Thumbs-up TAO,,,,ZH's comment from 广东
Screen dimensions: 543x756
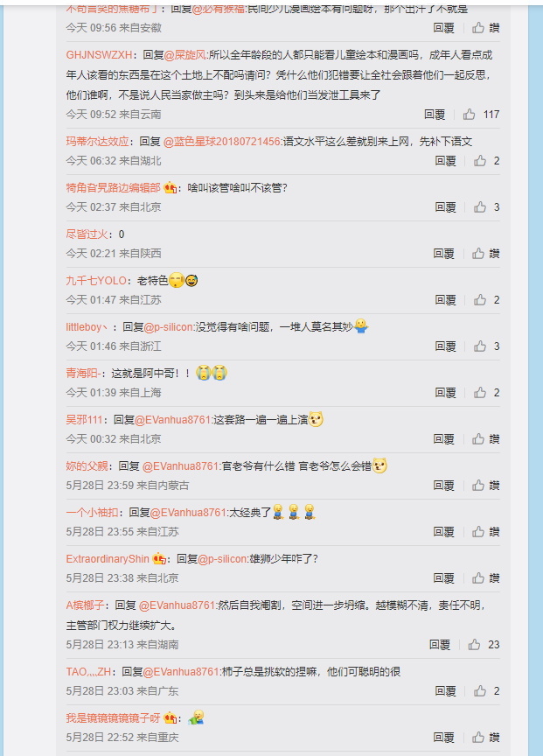[479, 691]
